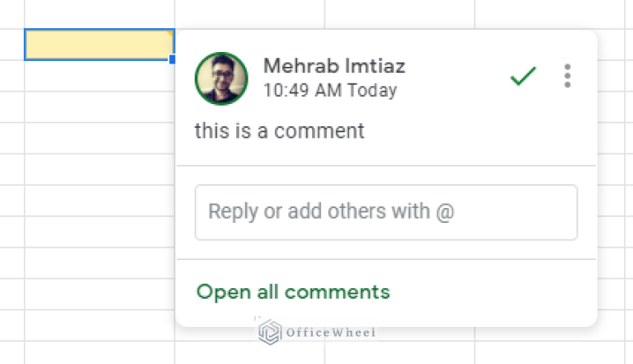Click the 'this is a comment' text
Screen dimensions: 633x364
279,130
